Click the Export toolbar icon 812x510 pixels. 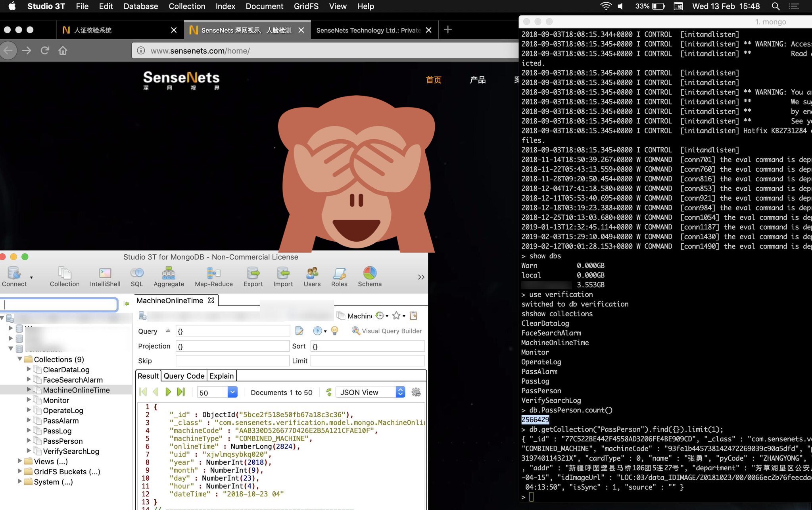tap(253, 273)
